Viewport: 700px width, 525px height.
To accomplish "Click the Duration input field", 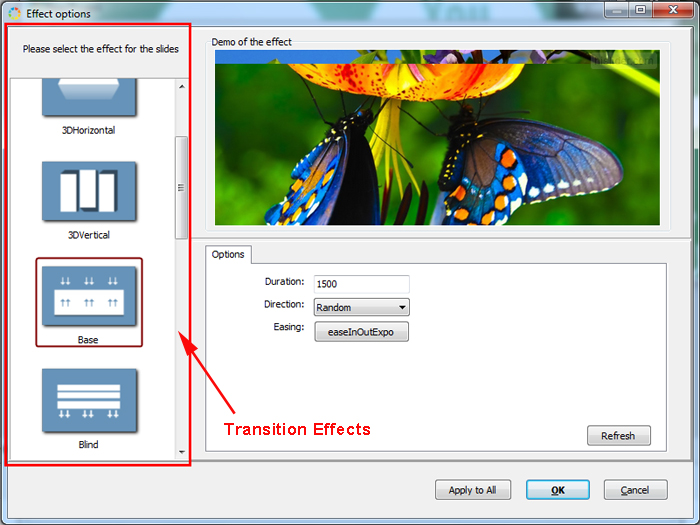I will (361, 284).
